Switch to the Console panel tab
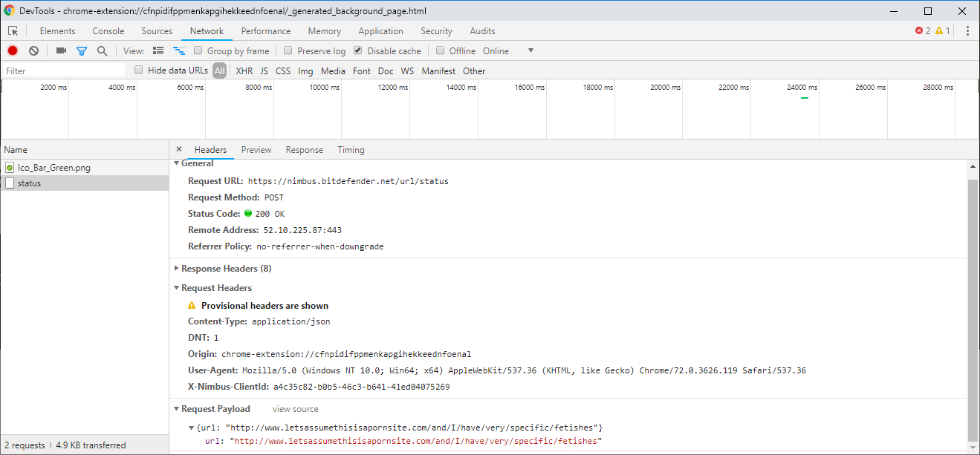 coord(108,31)
